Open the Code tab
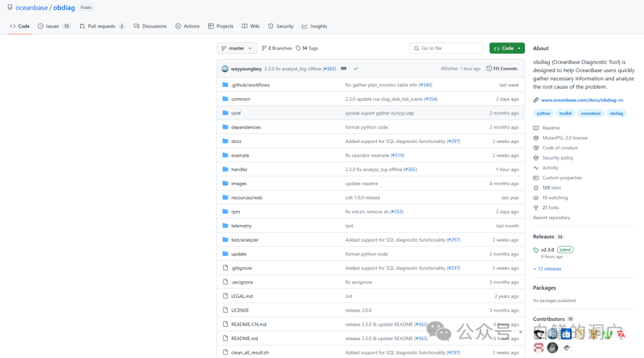Viewport: 644px width, 358px height. [x=20, y=26]
